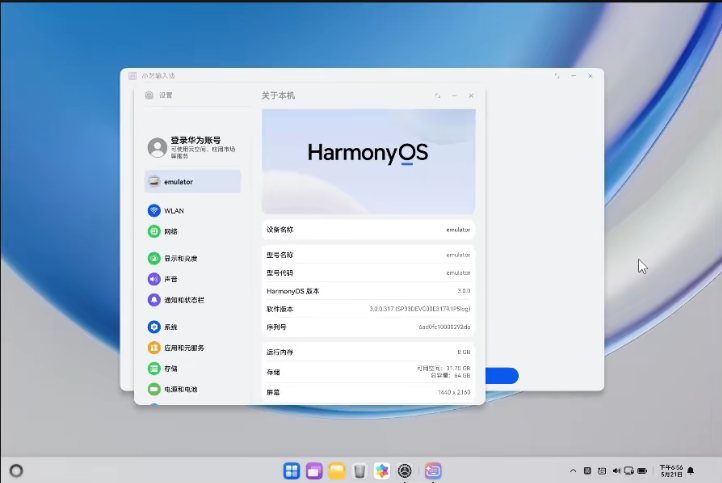
Task: Open 显示和亮度 display and brightness icon
Action: 154,258
